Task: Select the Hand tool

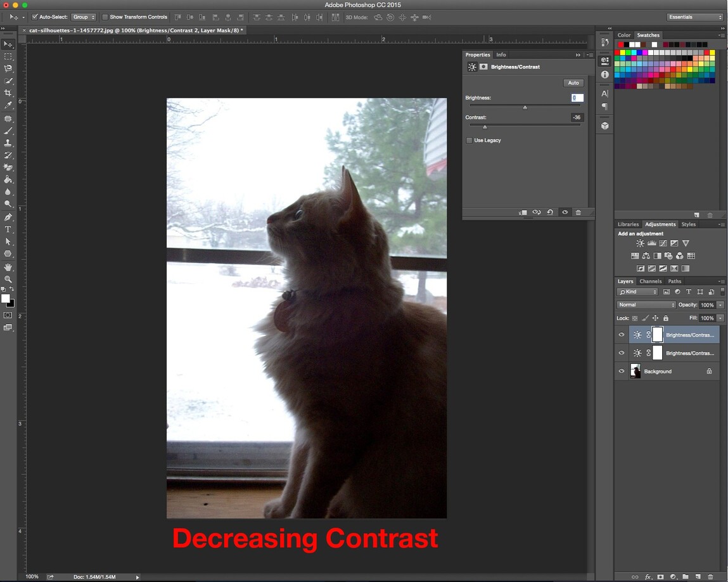Action: (x=8, y=267)
